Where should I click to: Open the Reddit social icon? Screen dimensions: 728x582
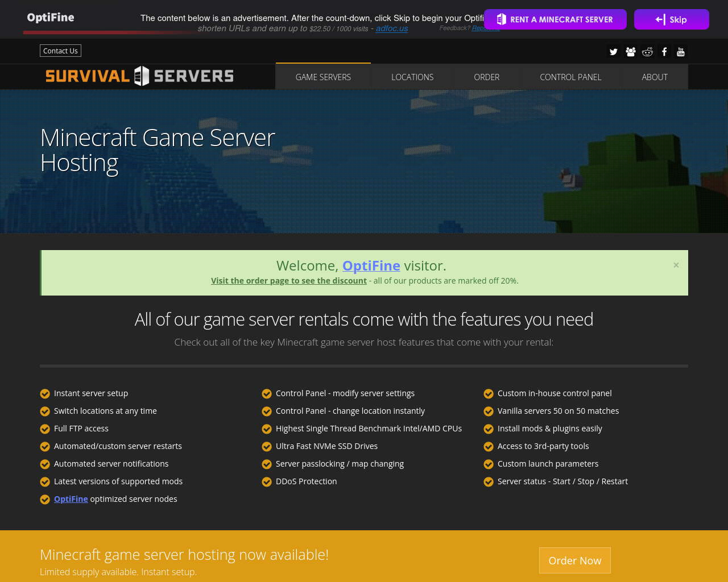coord(647,52)
